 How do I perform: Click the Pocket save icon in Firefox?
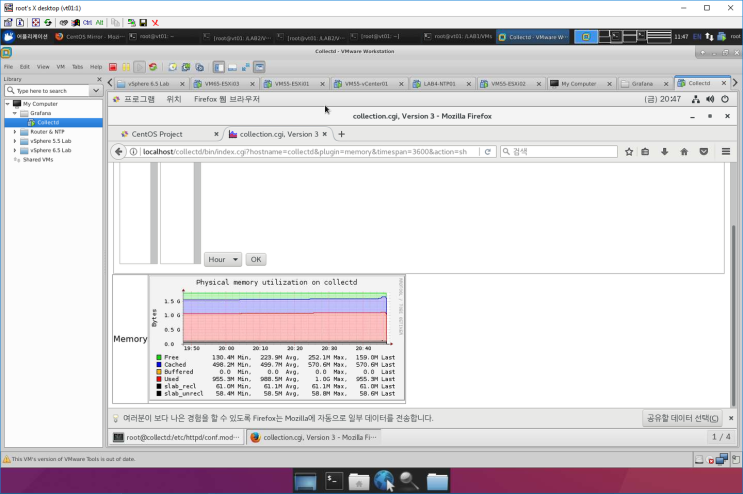point(704,152)
